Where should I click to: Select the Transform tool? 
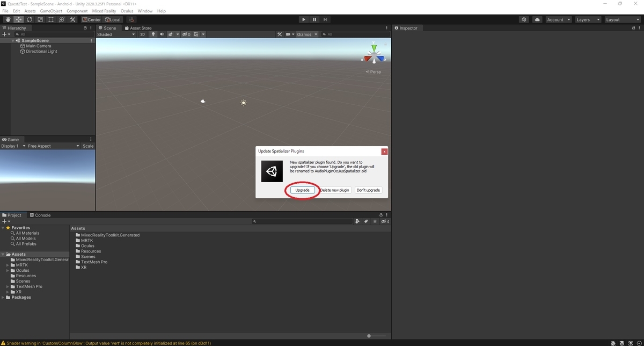coord(62,20)
